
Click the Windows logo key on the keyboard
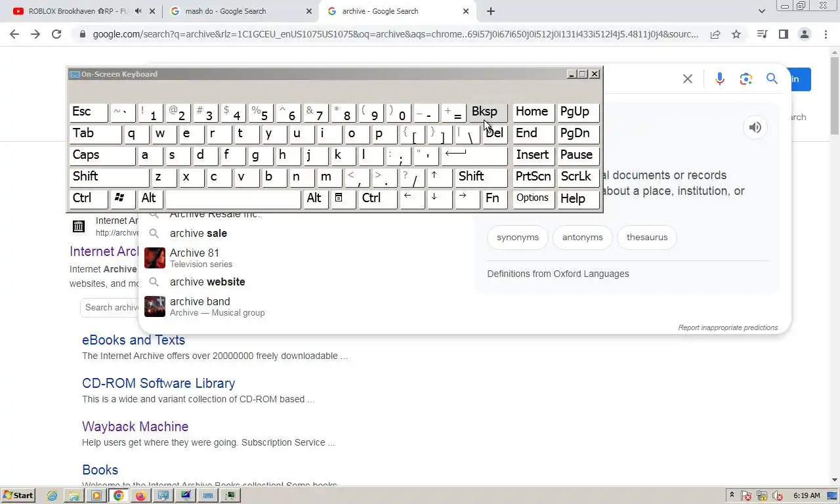point(123,199)
